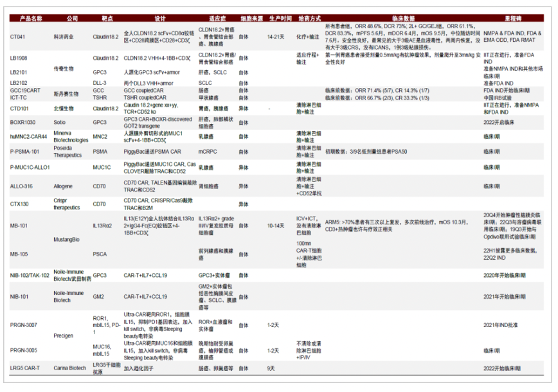Select the LB1908 product cell
Image resolution: width=558 pixels, height=392 pixels.
[19, 58]
